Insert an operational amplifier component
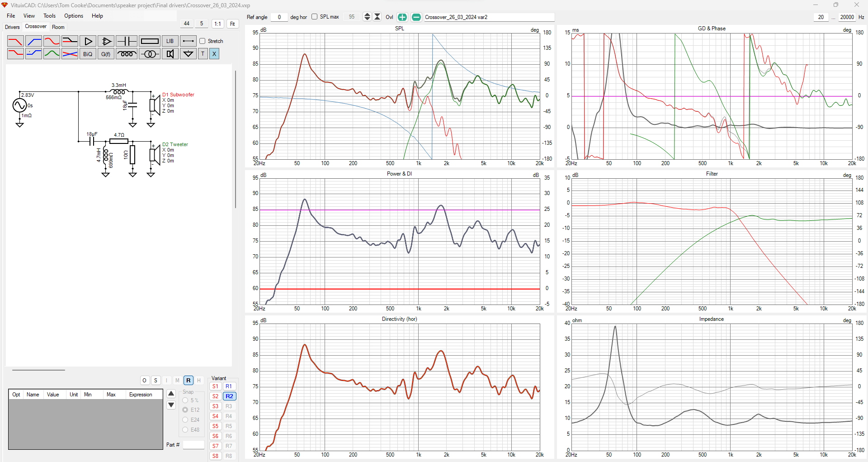 106,41
